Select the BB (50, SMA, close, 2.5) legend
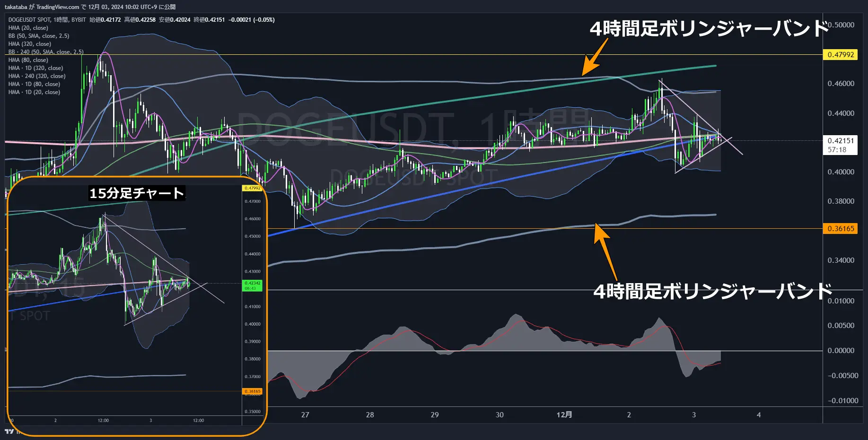This screenshot has width=868, height=440. [x=38, y=36]
